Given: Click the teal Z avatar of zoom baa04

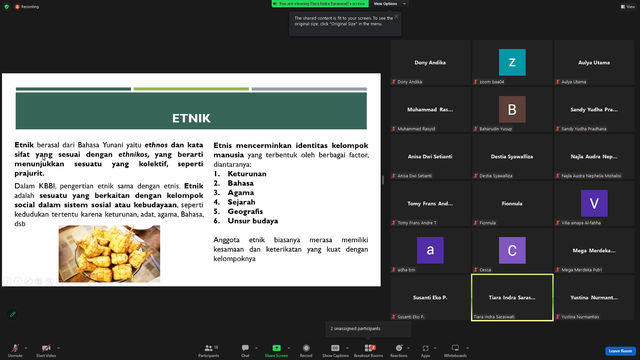Looking at the screenshot, I should (x=512, y=62).
